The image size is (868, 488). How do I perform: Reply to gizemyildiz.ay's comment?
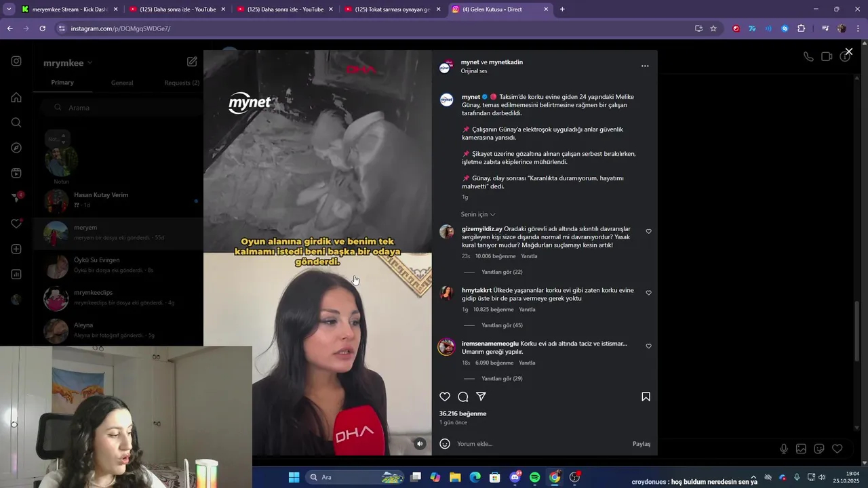click(x=529, y=256)
